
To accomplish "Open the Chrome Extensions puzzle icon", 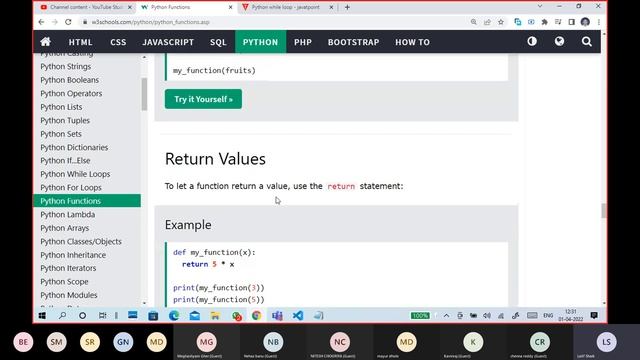I will tap(544, 22).
